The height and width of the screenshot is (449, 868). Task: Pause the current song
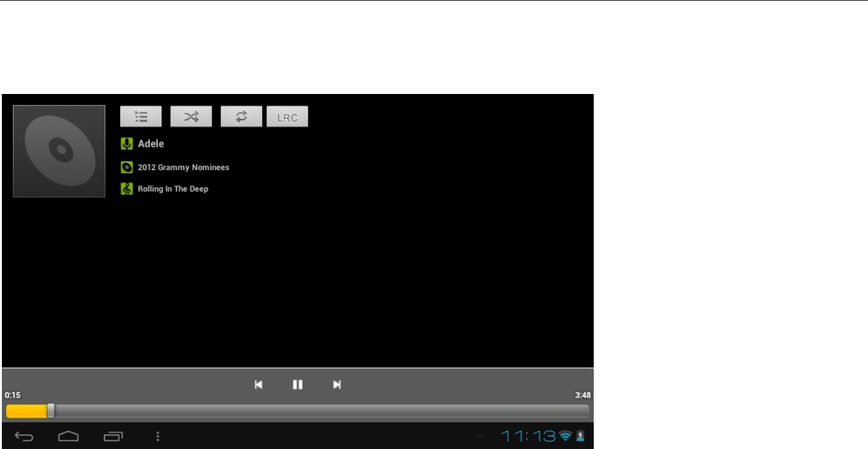298,385
